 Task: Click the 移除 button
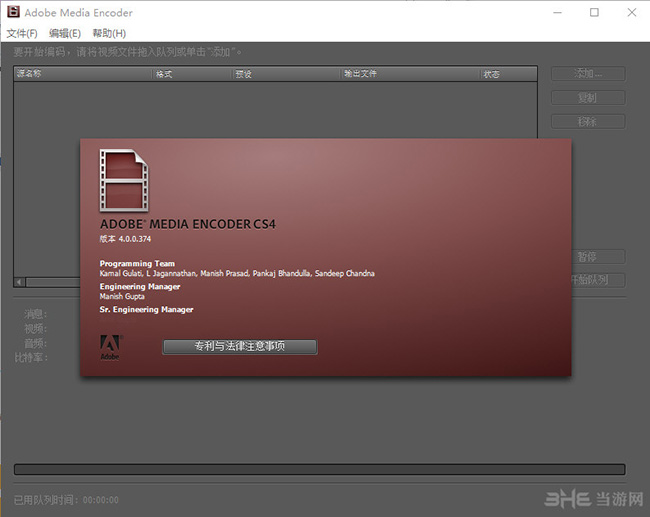[588, 121]
